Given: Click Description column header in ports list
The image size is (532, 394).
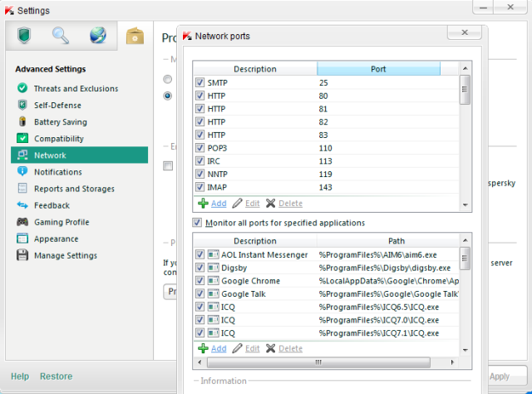Looking at the screenshot, I should tap(254, 69).
